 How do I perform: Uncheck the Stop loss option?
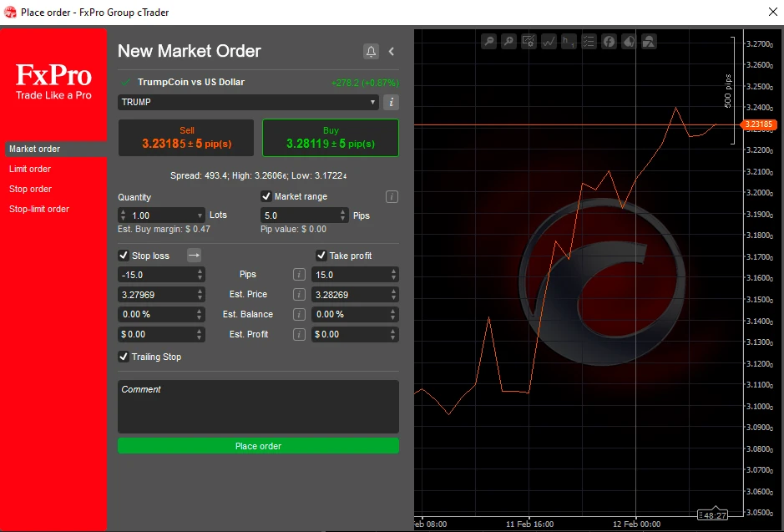coord(122,256)
